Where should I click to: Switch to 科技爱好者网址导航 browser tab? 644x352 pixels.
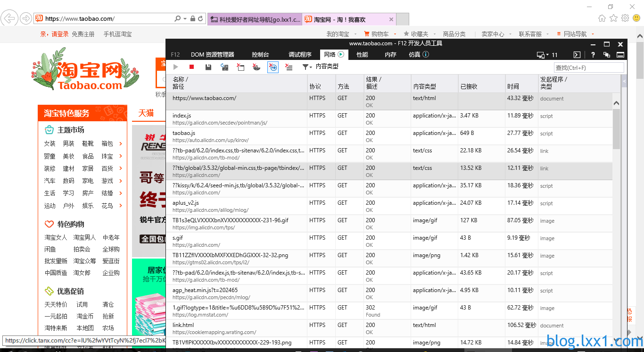(255, 19)
